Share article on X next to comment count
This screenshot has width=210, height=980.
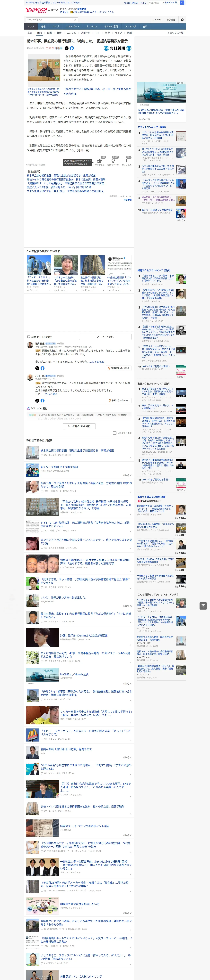pyautogui.click(x=66, y=48)
